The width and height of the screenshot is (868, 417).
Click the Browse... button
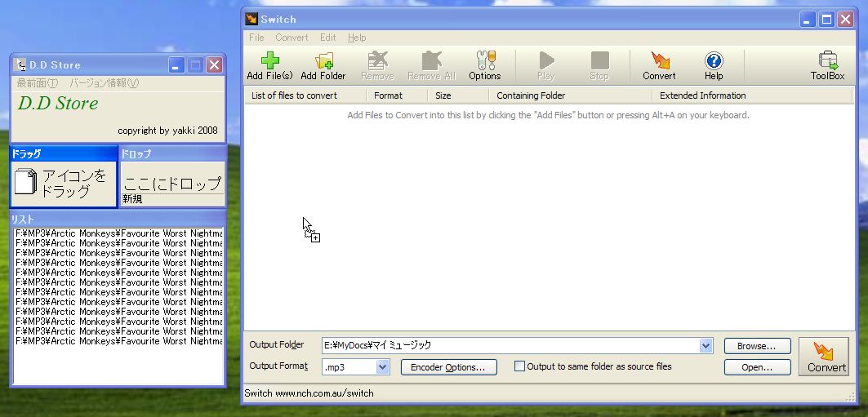coord(757,346)
